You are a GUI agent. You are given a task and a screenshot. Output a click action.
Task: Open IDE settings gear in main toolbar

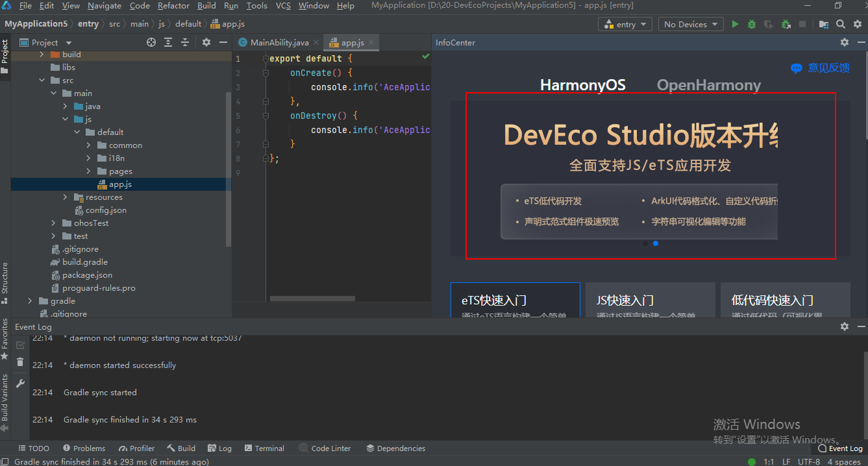[x=857, y=24]
